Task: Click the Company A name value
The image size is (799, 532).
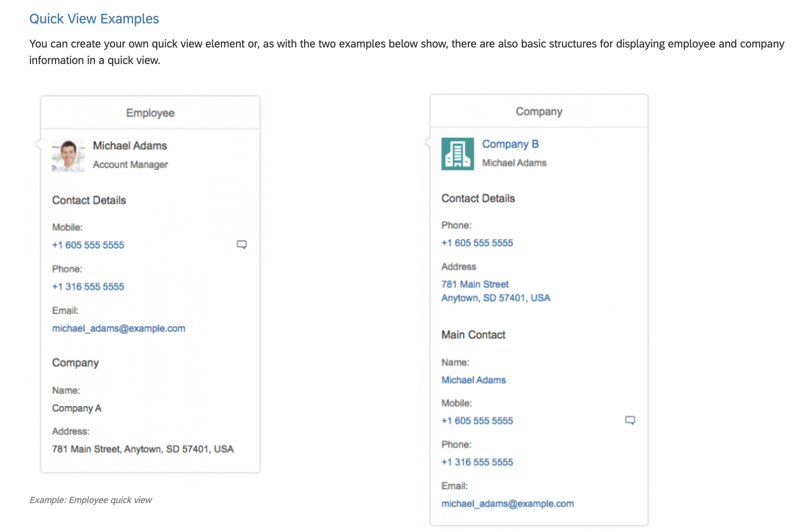Action: pos(77,408)
